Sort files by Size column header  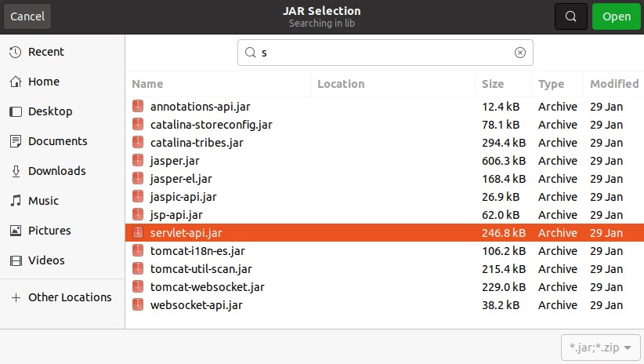(493, 84)
